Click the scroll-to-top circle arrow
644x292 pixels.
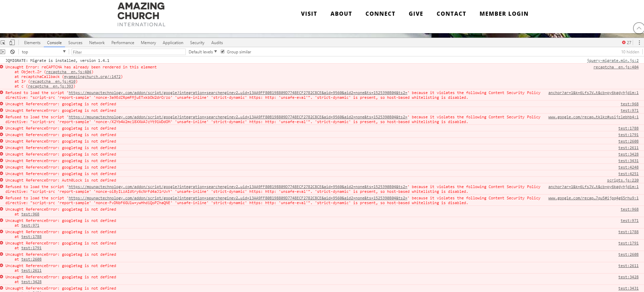click(x=638, y=28)
